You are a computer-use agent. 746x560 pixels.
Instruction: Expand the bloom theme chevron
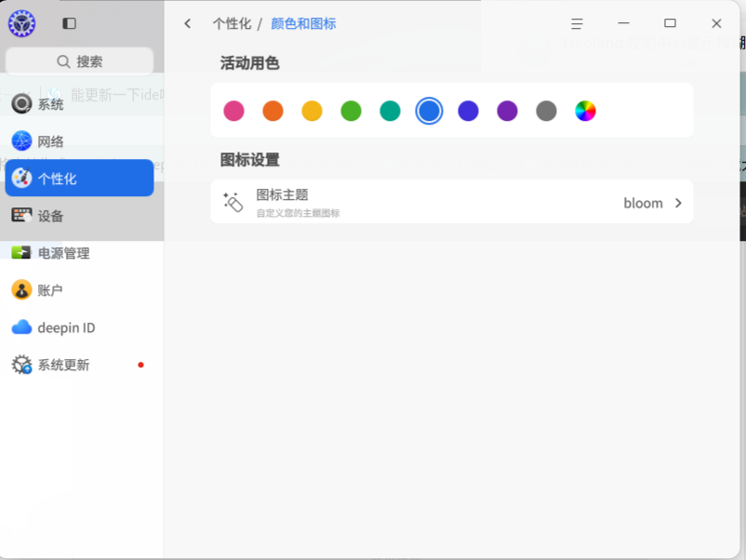(678, 203)
